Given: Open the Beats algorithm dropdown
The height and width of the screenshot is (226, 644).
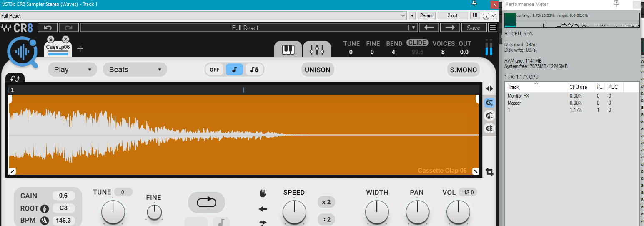Looking at the screenshot, I should click(x=135, y=70).
